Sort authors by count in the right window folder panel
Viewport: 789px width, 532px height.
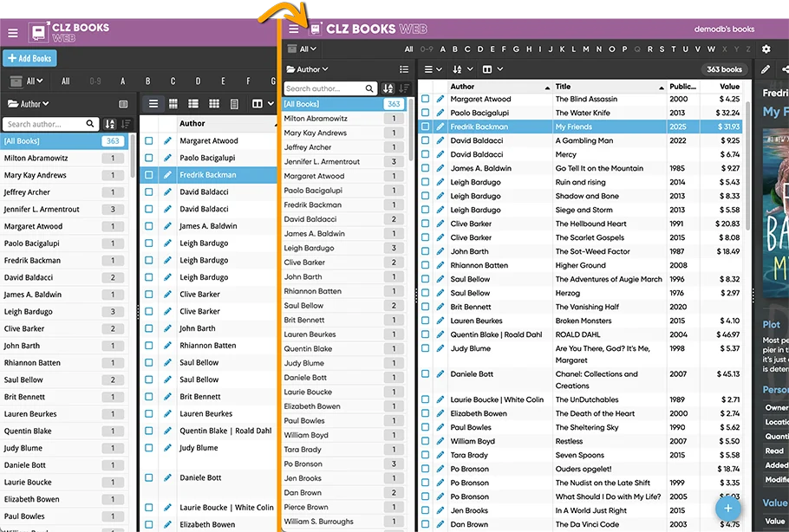point(403,88)
